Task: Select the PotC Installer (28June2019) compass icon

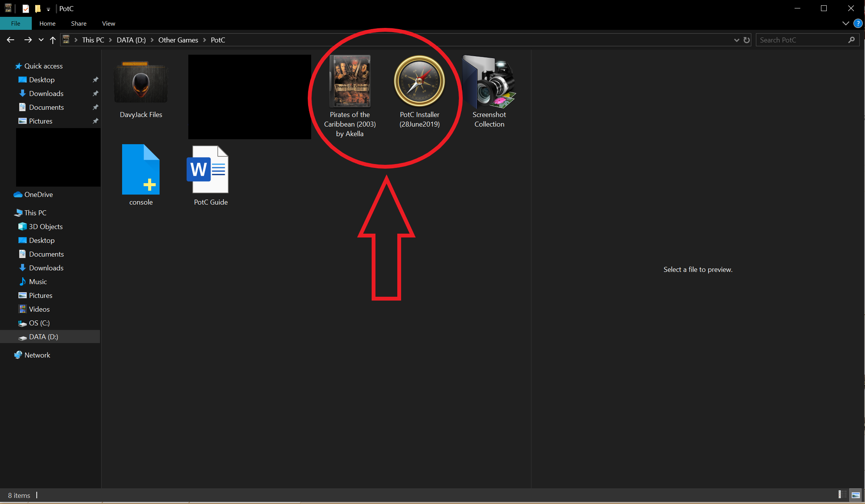Action: pos(419,81)
